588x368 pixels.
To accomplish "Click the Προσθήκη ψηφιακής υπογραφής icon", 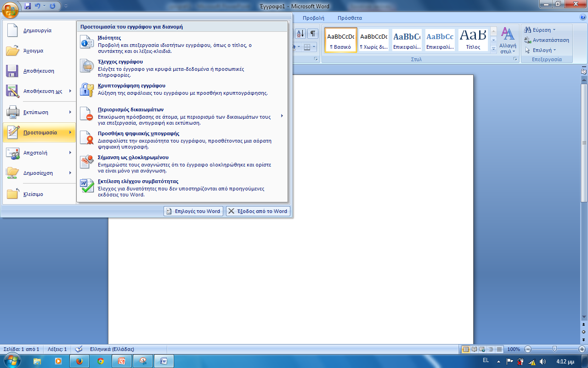I will (87, 138).
